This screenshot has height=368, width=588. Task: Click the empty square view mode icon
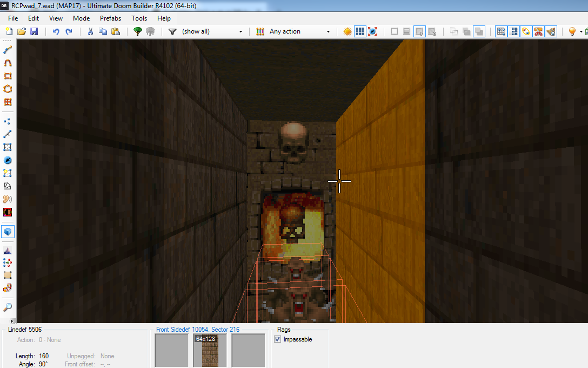(x=394, y=31)
